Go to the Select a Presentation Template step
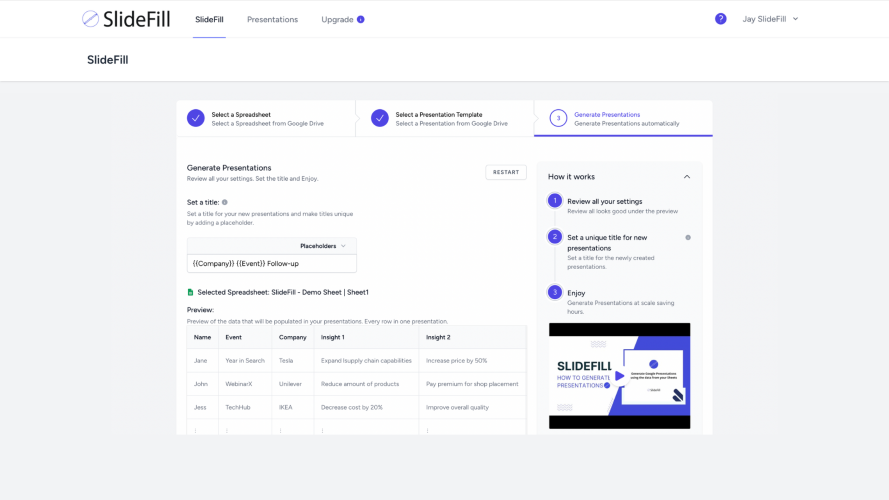889x500 pixels. [444, 118]
